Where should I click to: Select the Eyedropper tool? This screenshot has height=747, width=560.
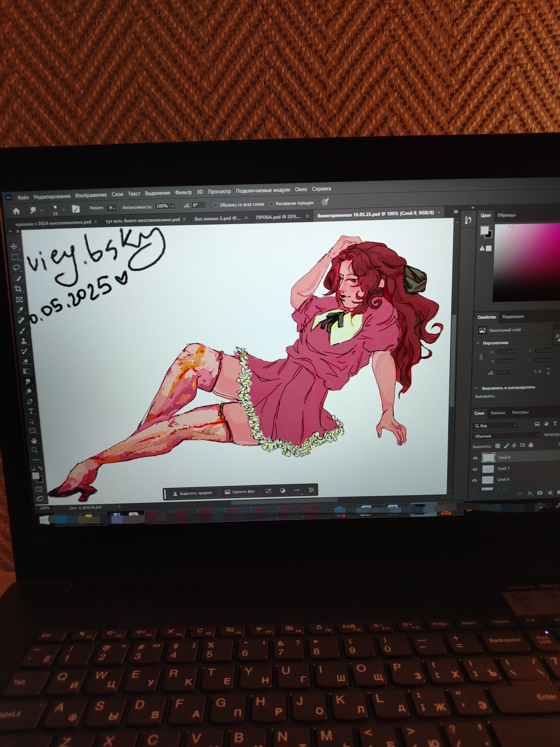click(20, 310)
